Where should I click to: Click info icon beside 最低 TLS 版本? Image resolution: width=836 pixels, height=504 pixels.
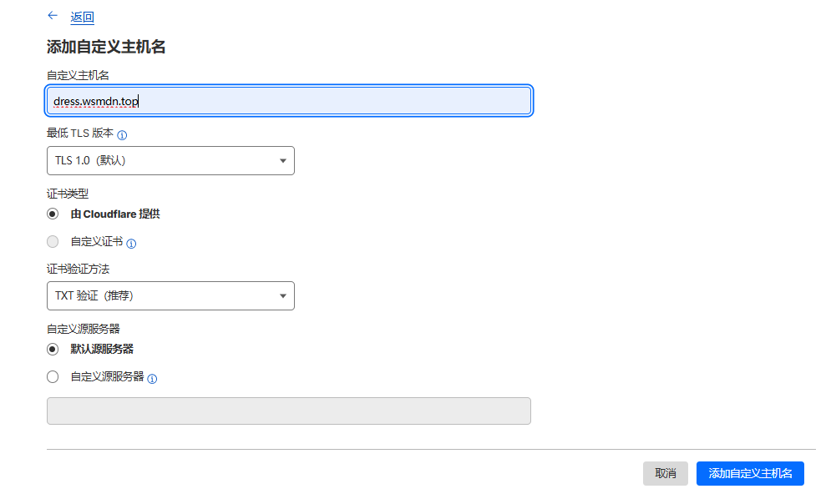coord(122,135)
